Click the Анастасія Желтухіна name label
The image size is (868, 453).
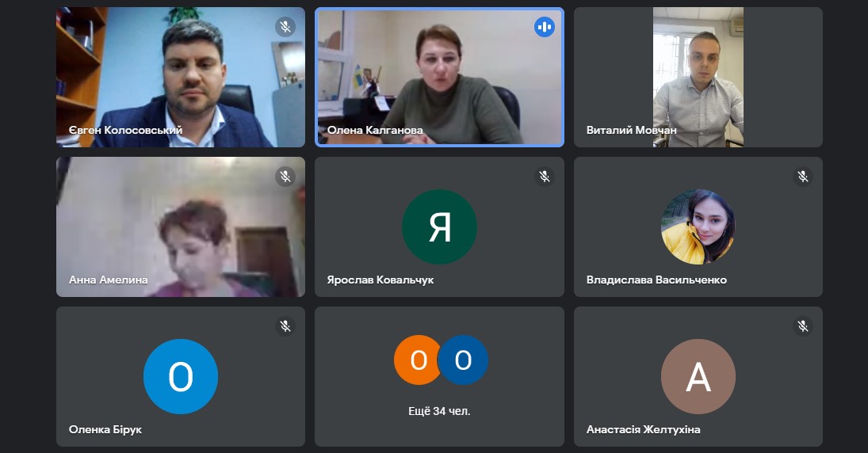[643, 430]
